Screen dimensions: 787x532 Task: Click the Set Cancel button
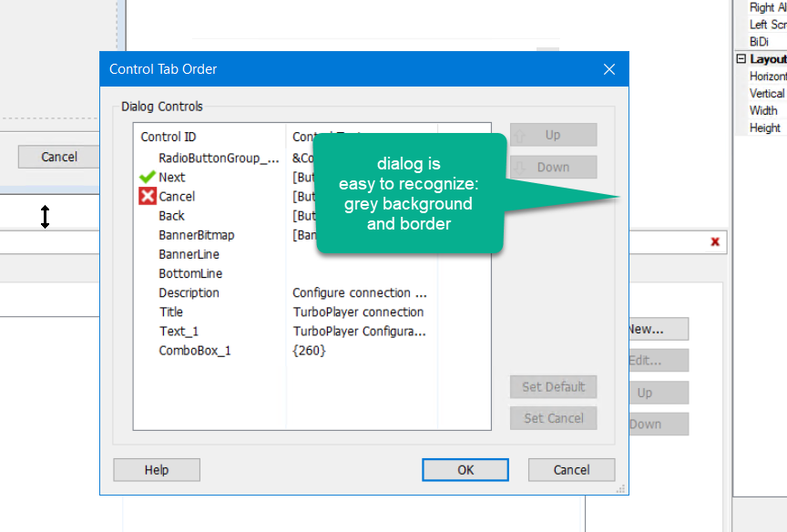(553, 418)
